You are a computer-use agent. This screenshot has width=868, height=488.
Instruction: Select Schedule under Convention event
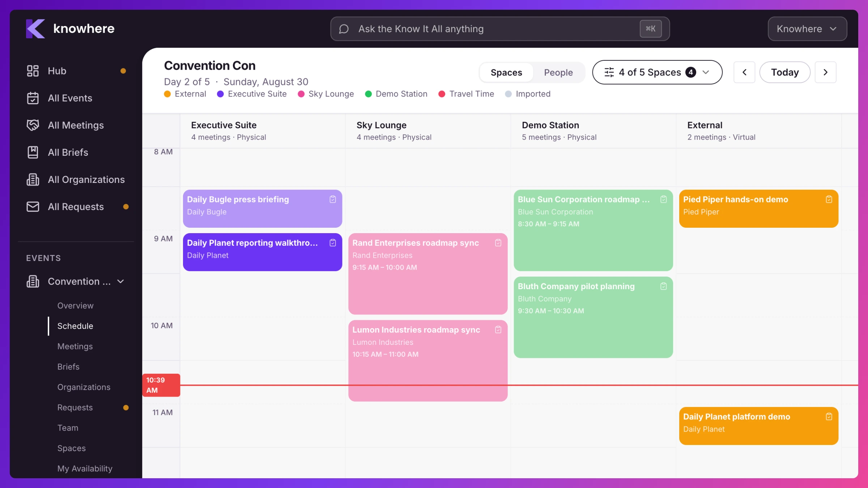[x=75, y=326]
